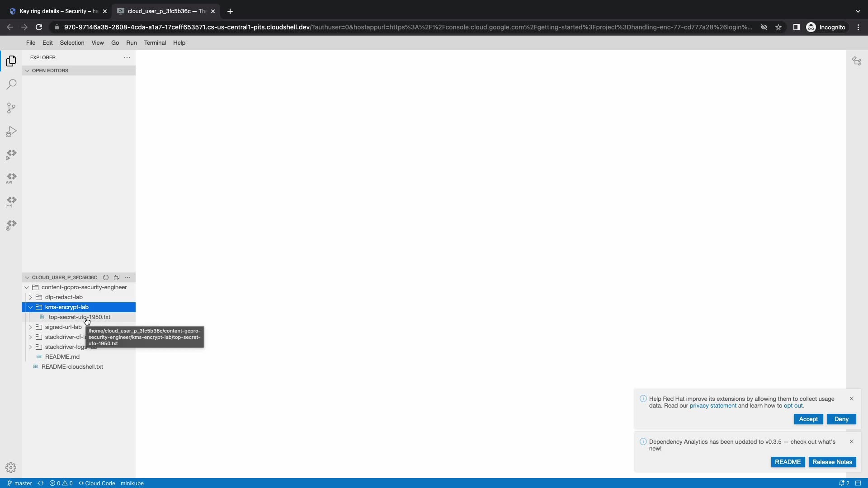Collapse the kms-encrypt-lab folder
Screen dimensions: 868x488
(x=30, y=307)
